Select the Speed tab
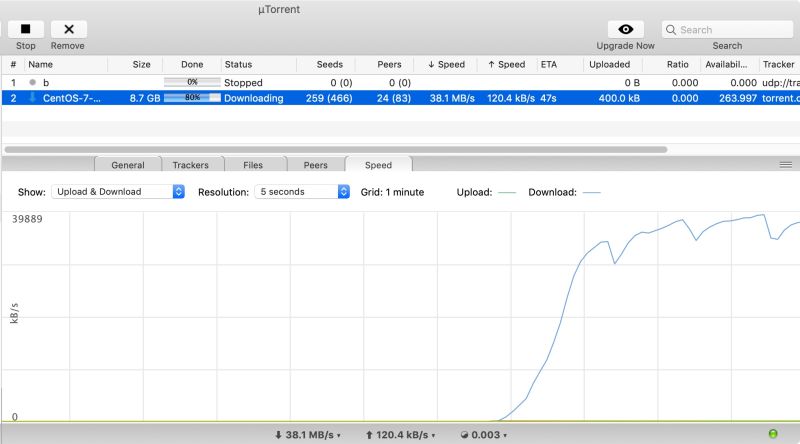 378,165
